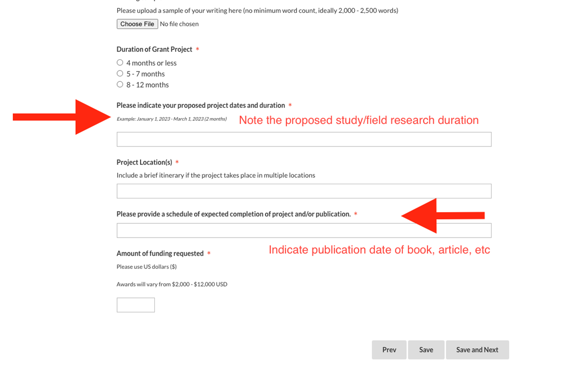Go back with the Prev button
The width and height of the screenshot is (588, 385).
(x=389, y=350)
